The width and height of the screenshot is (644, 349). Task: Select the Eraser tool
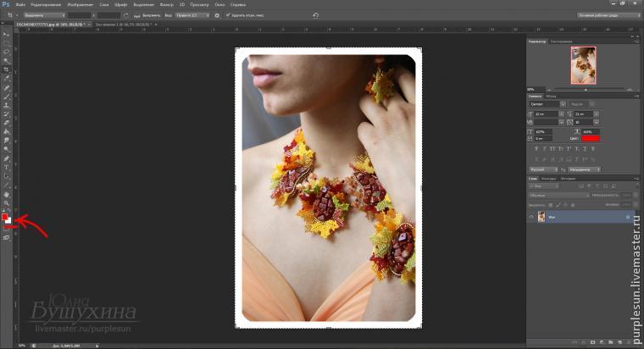(6, 123)
